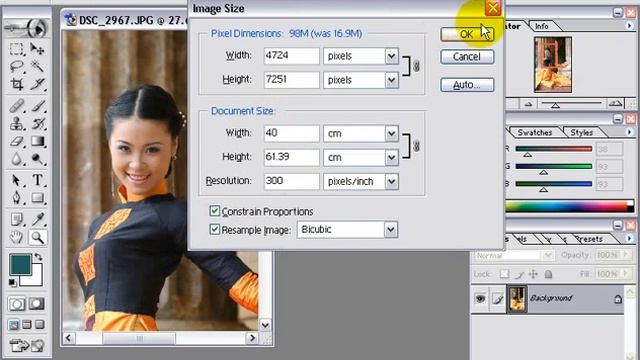Cancel the Image Size dialog
The height and width of the screenshot is (360, 640).
click(x=467, y=57)
